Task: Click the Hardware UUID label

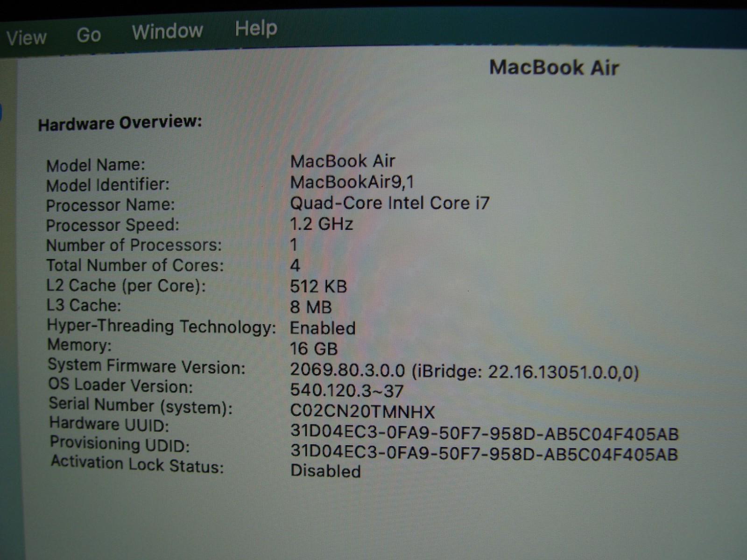Action: click(x=109, y=424)
